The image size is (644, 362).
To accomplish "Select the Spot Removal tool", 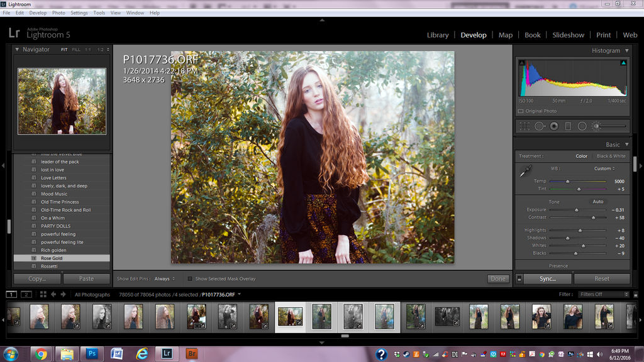I will [539, 126].
